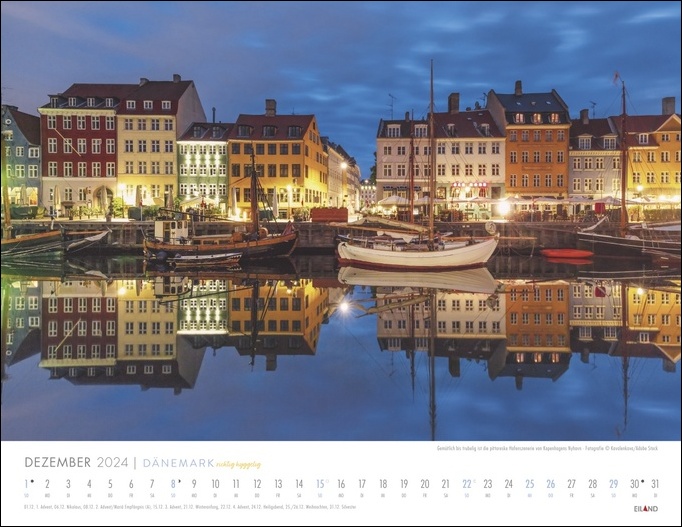682x527 pixels.
Task: Click the EILAND publisher logo
Action: [647, 508]
